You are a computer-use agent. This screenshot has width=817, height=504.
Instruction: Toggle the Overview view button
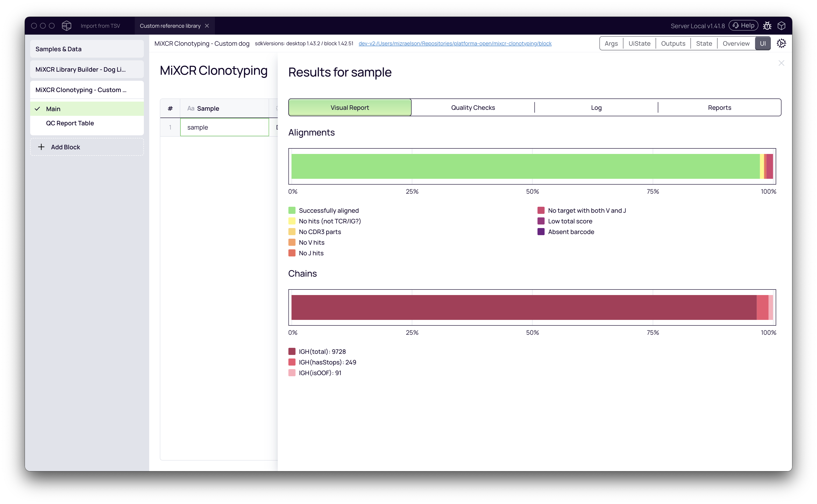click(736, 43)
